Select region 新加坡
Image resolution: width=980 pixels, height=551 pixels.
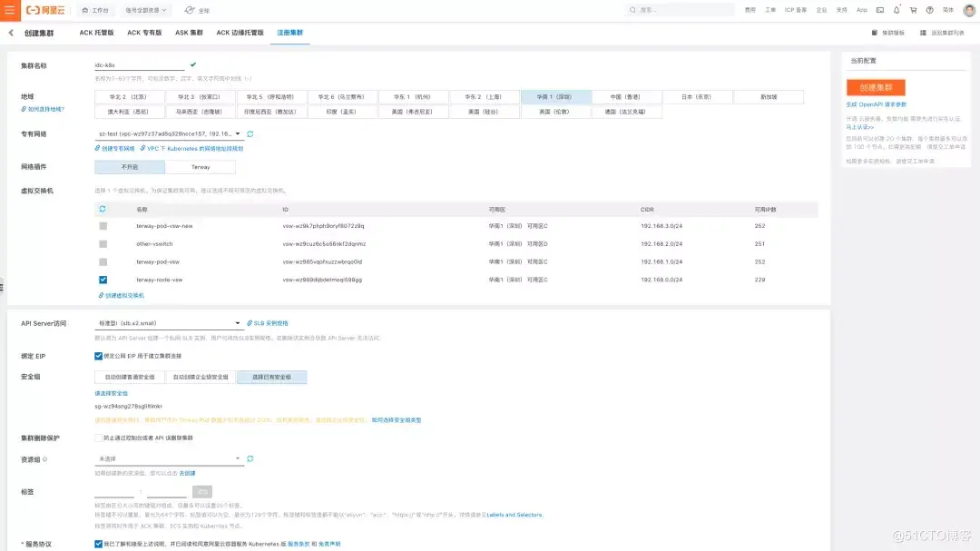pos(769,97)
